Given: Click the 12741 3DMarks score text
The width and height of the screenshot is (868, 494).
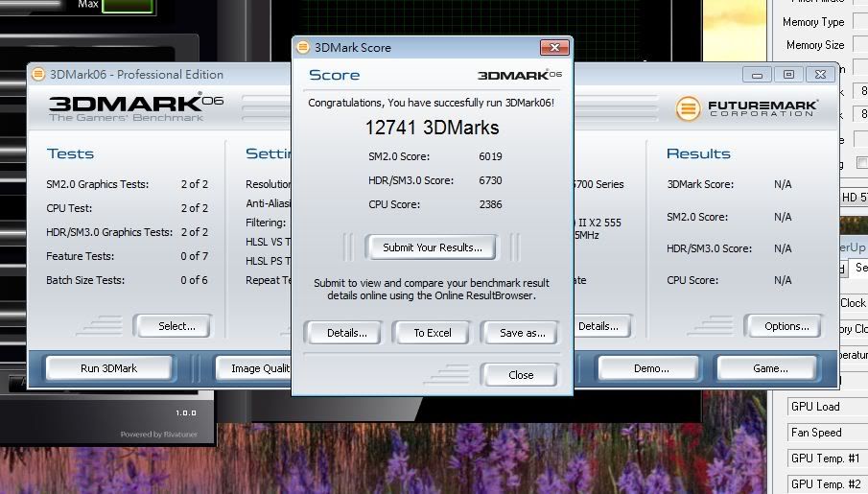Looking at the screenshot, I should pyautogui.click(x=432, y=128).
